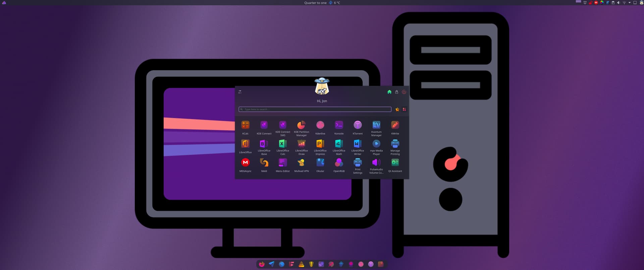Image resolution: width=644 pixels, height=270 pixels.
Task: Open OpenRGB application
Action: click(339, 163)
